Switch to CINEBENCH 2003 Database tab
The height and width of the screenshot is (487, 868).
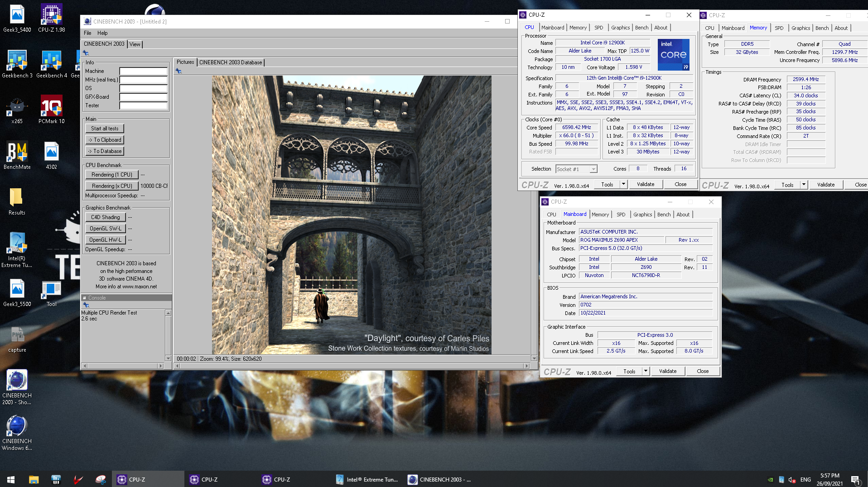pyautogui.click(x=231, y=62)
